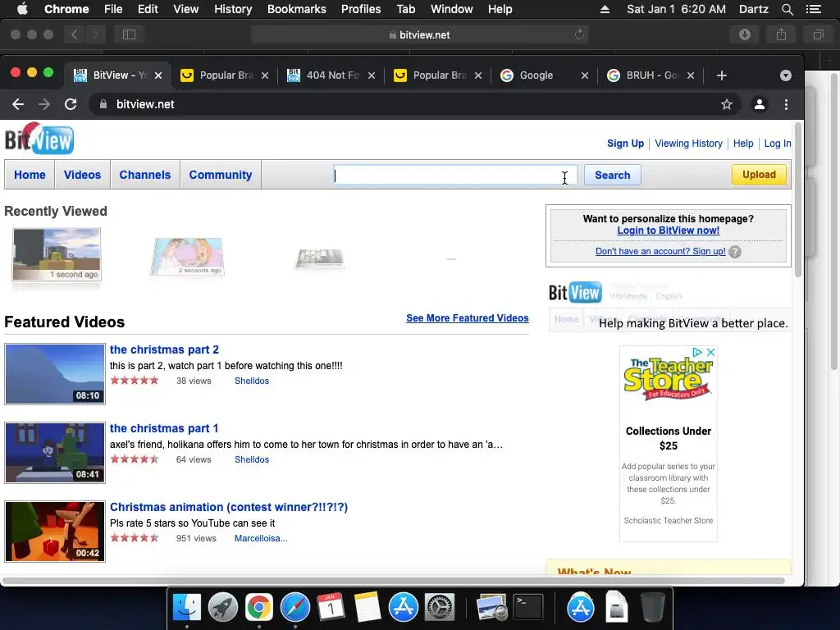The width and height of the screenshot is (840, 630).
Task: Open the Chrome profile avatar icon
Action: click(x=759, y=104)
